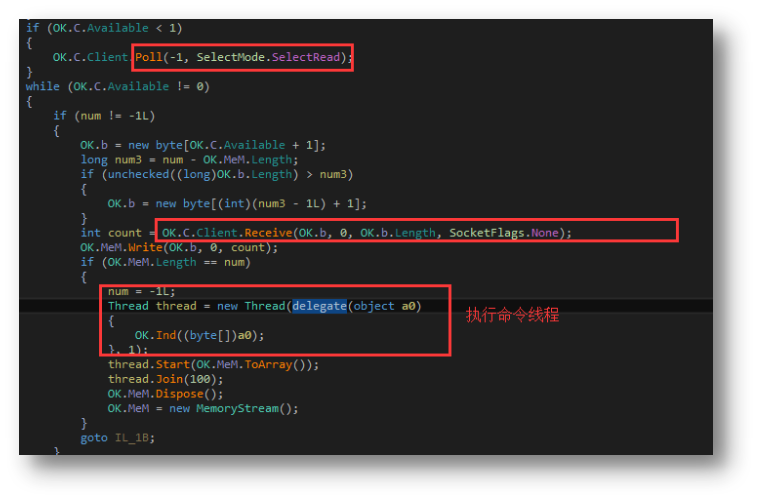Click the 'if (OK.MeM.Length == num)' line
The image size is (759, 501).
coord(166,262)
